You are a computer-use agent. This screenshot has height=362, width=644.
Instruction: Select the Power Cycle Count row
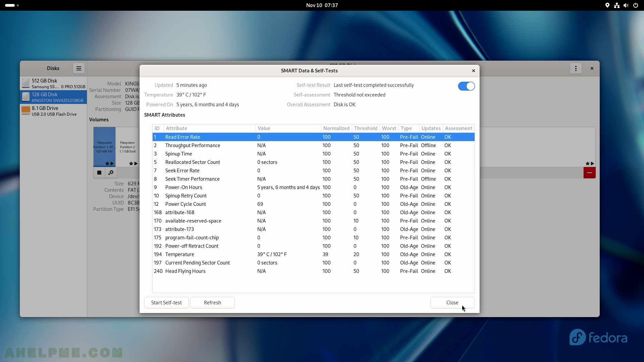coord(313,204)
